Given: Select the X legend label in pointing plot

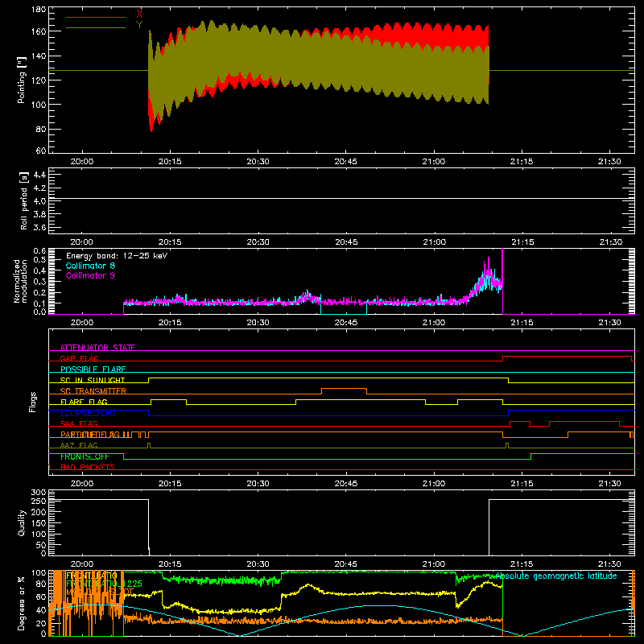Looking at the screenshot, I should (x=139, y=14).
